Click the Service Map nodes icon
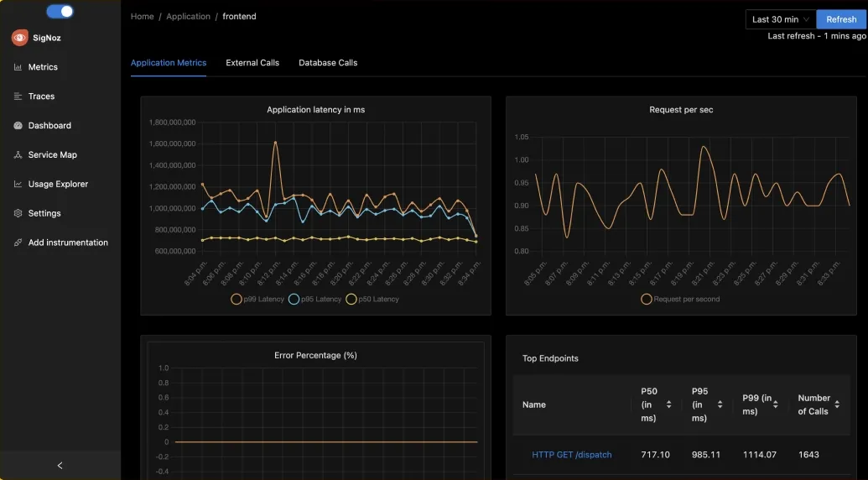Screen dimensions: 868x480 click(18, 155)
